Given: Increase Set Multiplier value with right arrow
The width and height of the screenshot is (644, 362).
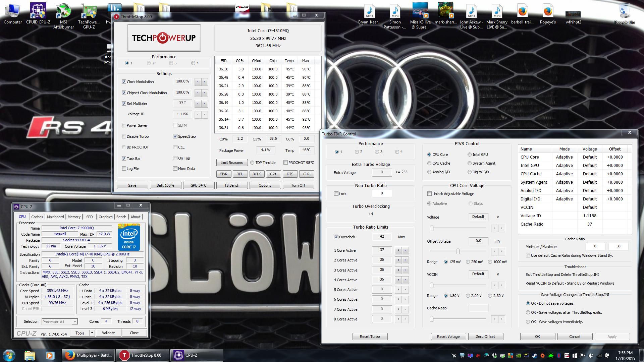Looking at the screenshot, I should tap(204, 104).
